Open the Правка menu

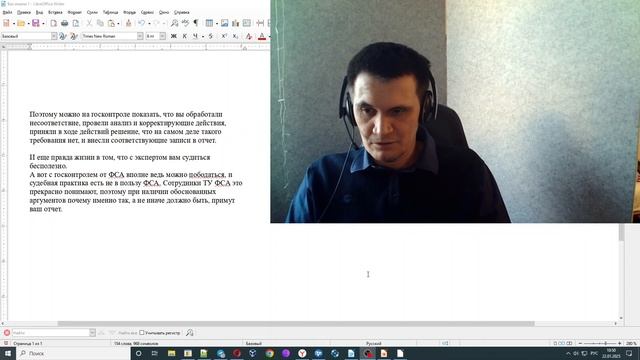[x=24, y=12]
